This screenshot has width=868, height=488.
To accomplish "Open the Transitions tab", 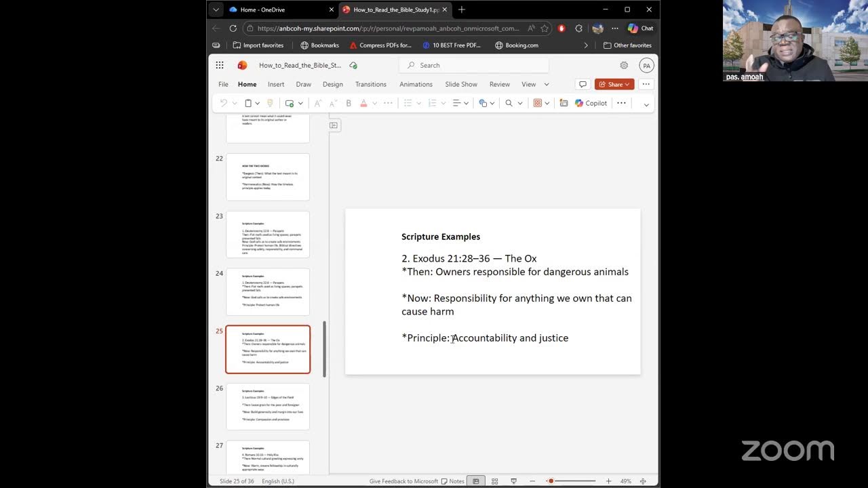I will 371,84.
